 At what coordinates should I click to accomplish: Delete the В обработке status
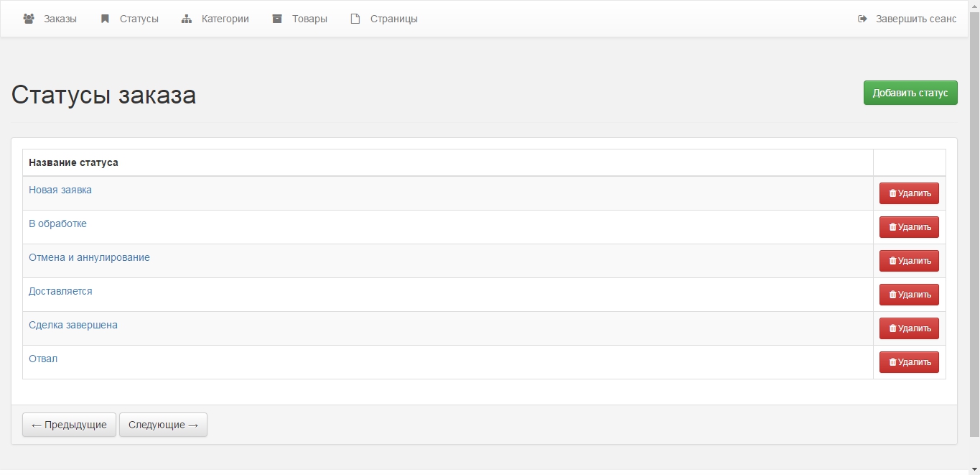point(909,227)
